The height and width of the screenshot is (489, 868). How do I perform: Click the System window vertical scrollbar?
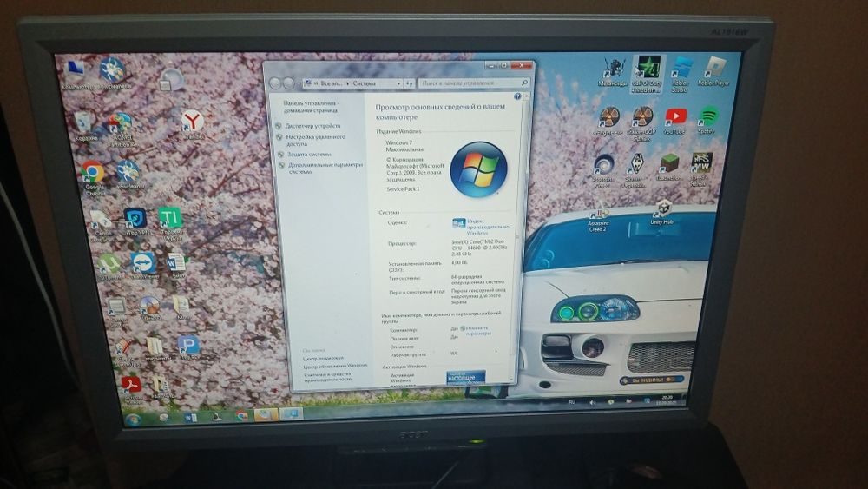pos(518,238)
